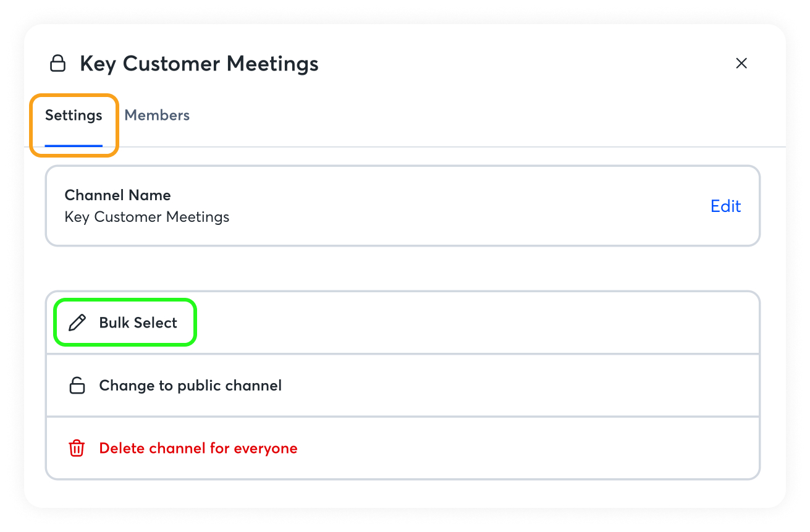The height and width of the screenshot is (532, 810).
Task: Click the pencil icon for Bulk Select
Action: 77,323
